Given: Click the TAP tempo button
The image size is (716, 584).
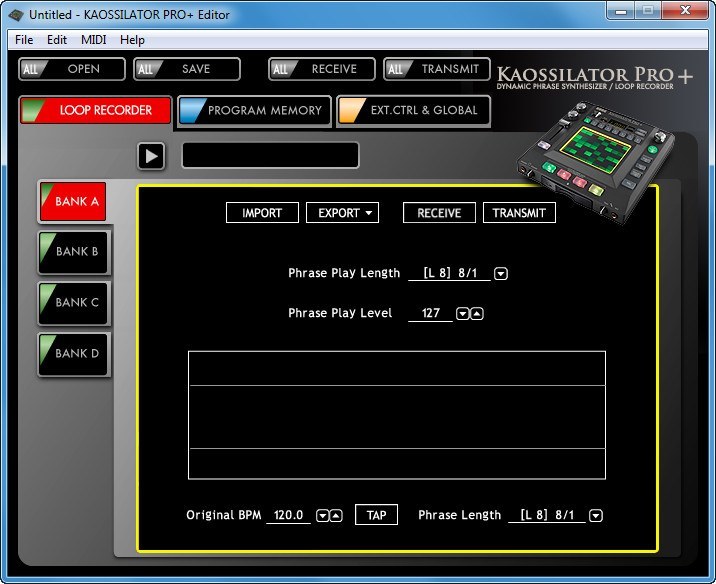Looking at the screenshot, I should (x=376, y=515).
